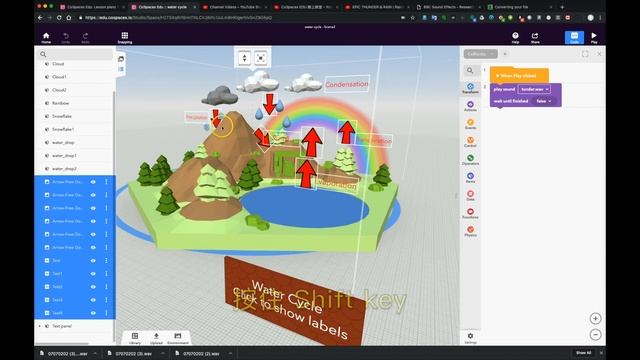This screenshot has width=640, height=360.
Task: Select the Condensation label in scene
Action: tap(347, 84)
